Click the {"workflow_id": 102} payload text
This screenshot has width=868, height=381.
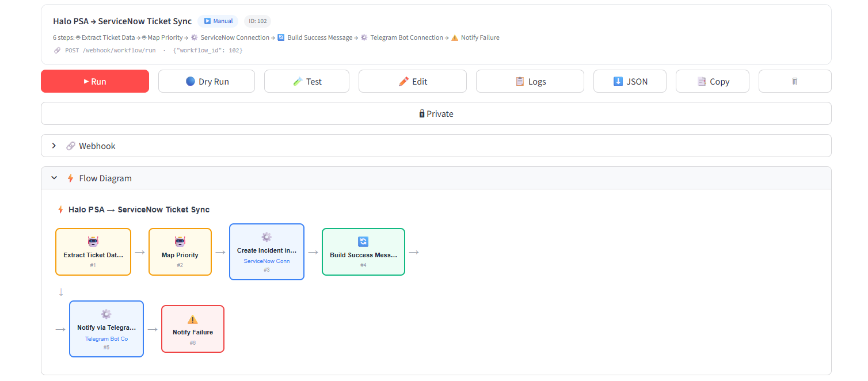tap(208, 51)
